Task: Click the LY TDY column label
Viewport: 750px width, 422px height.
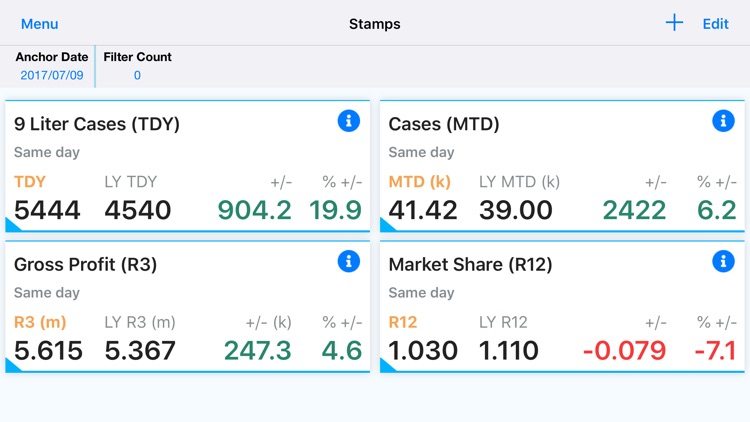Action: (131, 182)
